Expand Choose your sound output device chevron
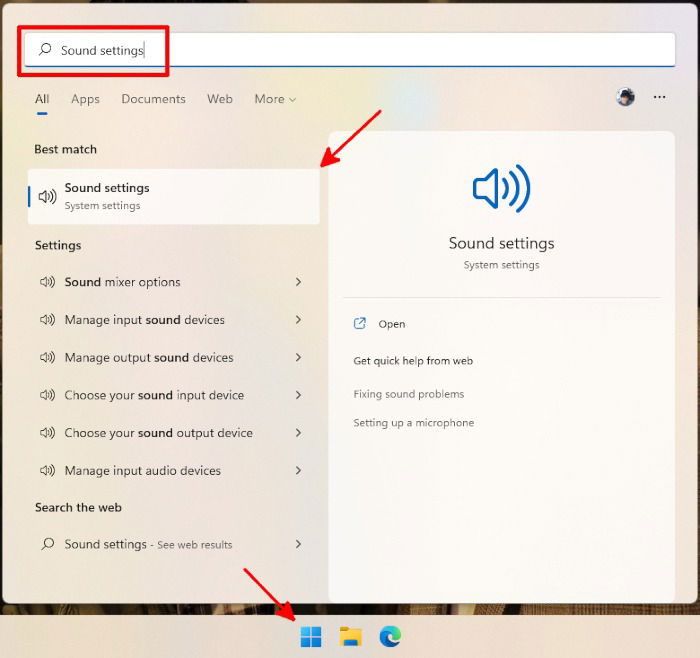 298,433
